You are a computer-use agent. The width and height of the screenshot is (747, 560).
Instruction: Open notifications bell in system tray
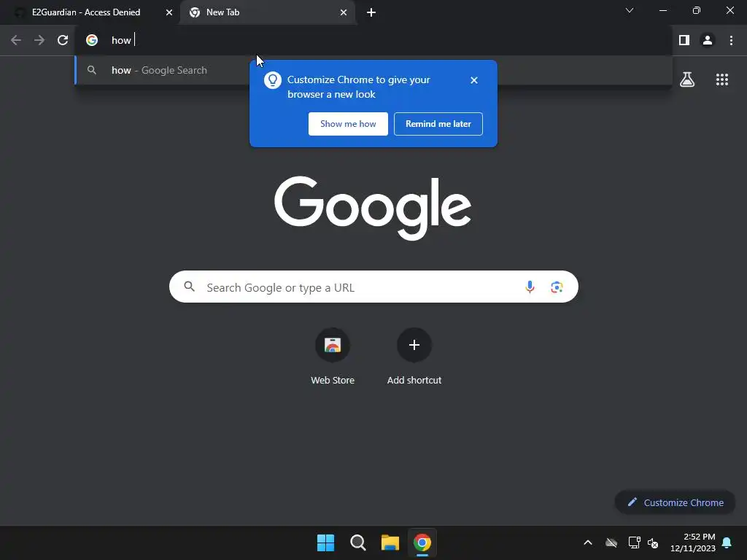(727, 542)
